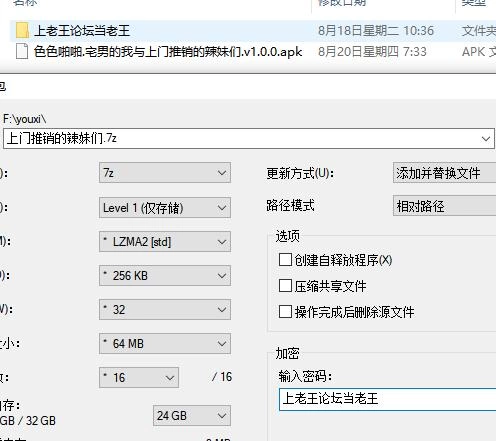Select the apk file icon in file list
The image size is (496, 441).
(22, 51)
